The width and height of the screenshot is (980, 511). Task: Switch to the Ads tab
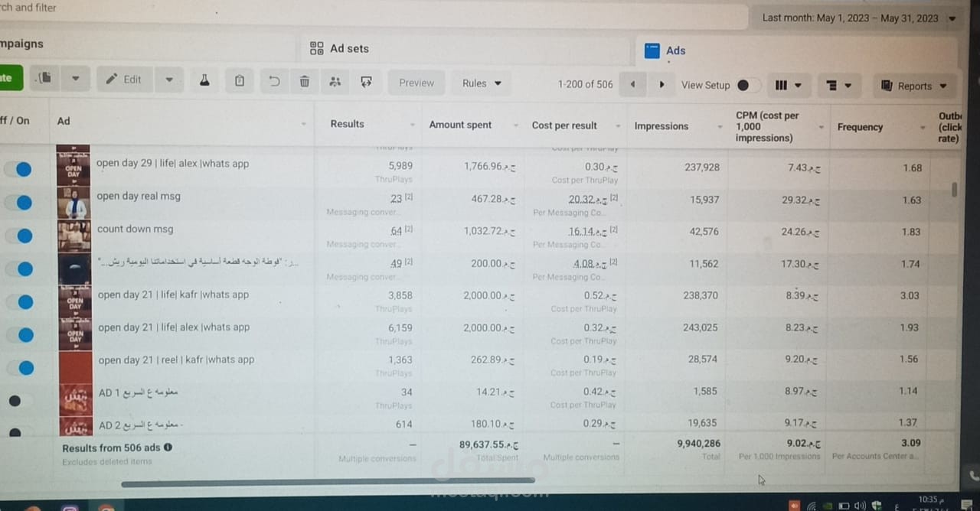coord(665,50)
